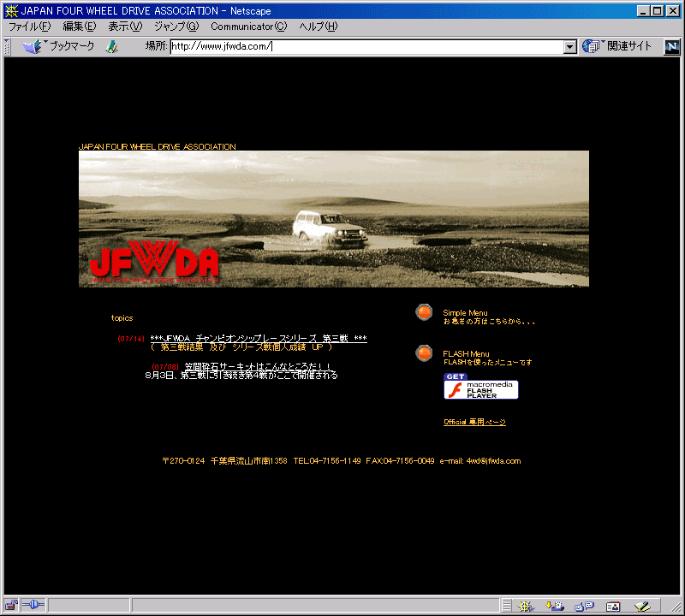
Task: Click the Get Macromedia Flash Player badge
Action: [481, 387]
